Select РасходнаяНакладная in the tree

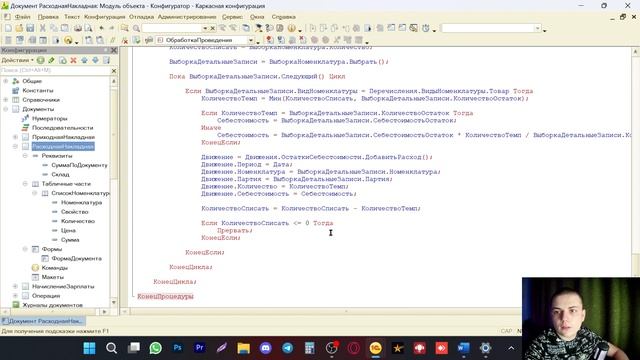(63, 147)
